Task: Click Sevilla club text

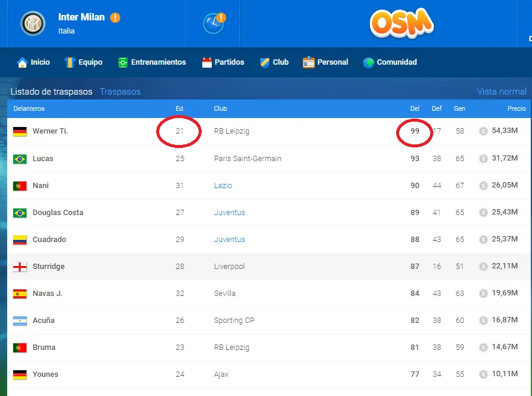Action: point(224,294)
